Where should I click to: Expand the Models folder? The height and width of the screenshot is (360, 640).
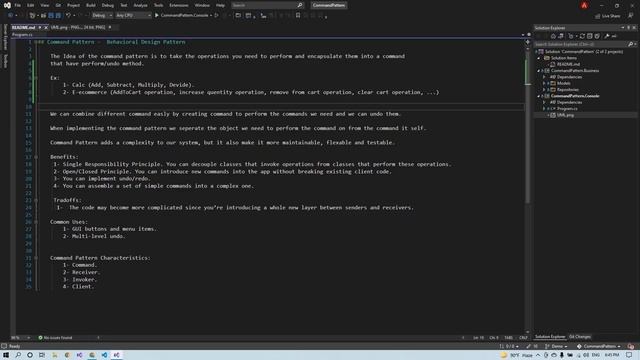[x=544, y=83]
